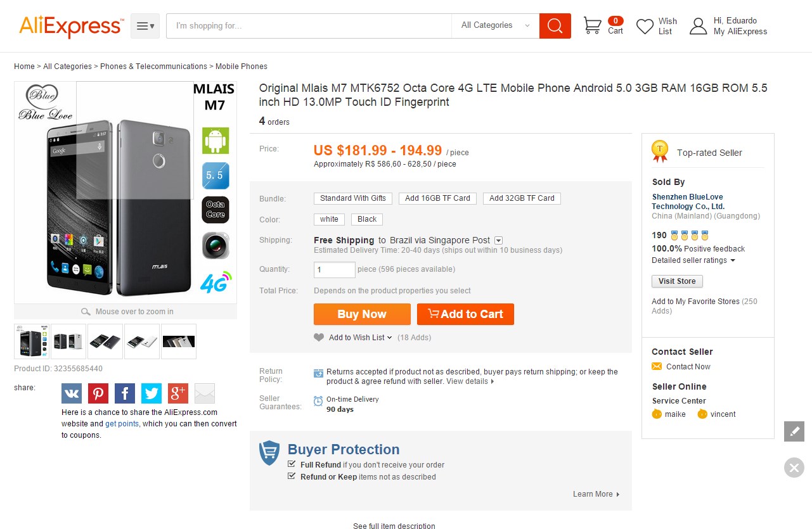
Task: Select the Black color option
Action: [x=367, y=219]
